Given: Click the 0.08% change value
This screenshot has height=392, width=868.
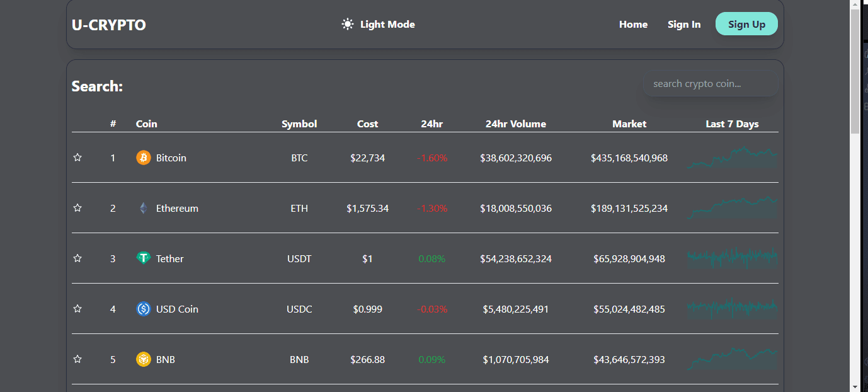Looking at the screenshot, I should point(431,258).
